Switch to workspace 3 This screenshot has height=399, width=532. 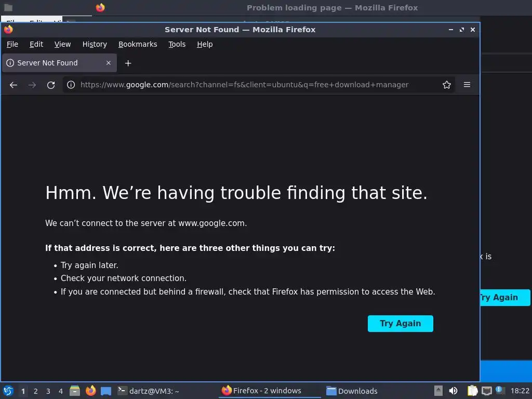48,391
